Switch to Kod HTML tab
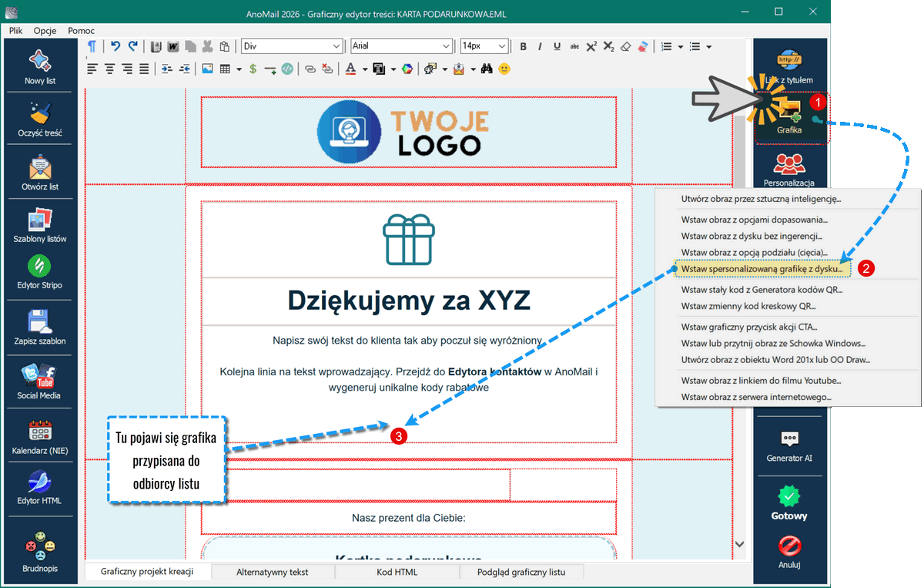Screen dimensions: 924x588 click(397, 572)
